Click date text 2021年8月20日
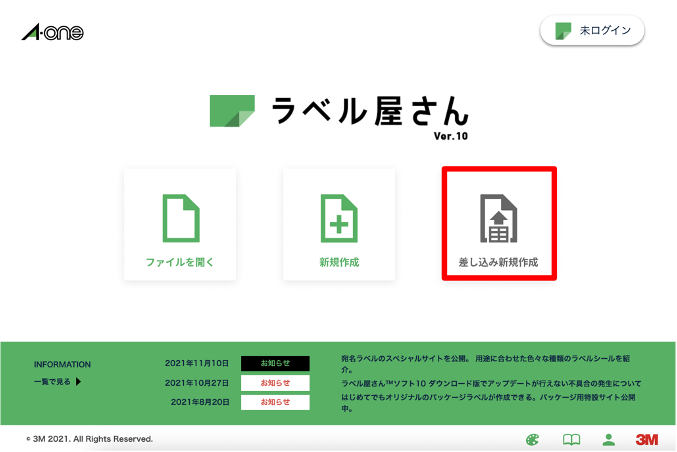The image size is (677, 452). (200, 402)
